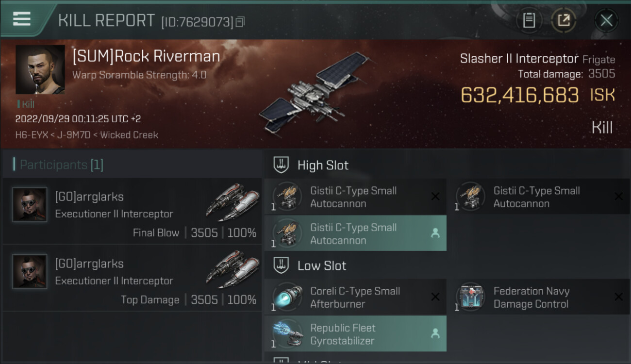The width and height of the screenshot is (631, 364).
Task: Tap the Federation Navy Damage Control icon
Action: (470, 297)
